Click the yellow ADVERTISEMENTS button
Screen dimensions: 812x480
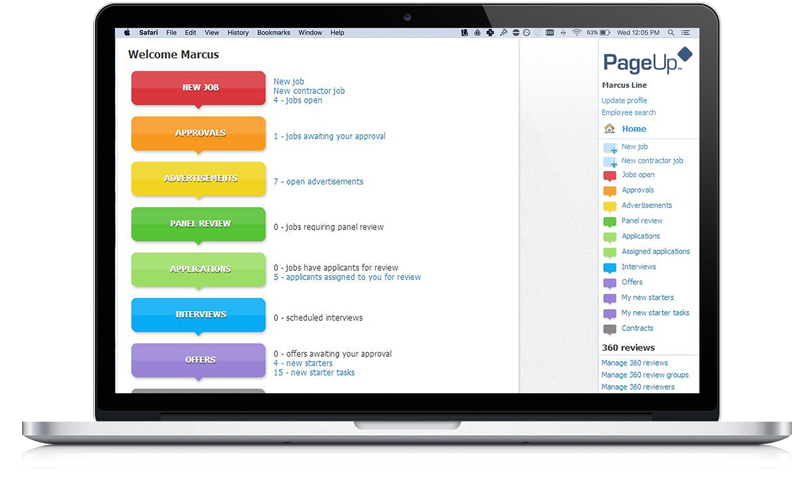[x=198, y=179]
